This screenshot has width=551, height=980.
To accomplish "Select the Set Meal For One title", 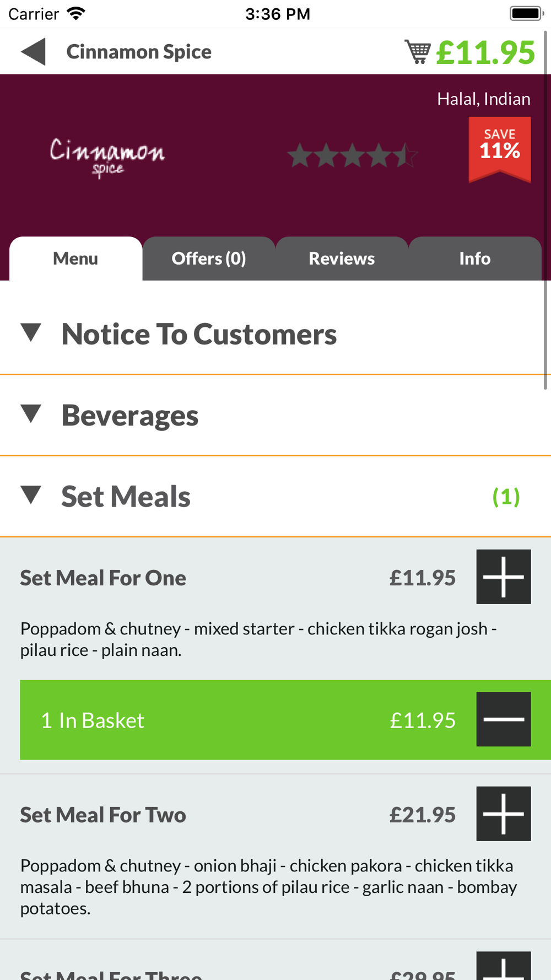I will 103,578.
